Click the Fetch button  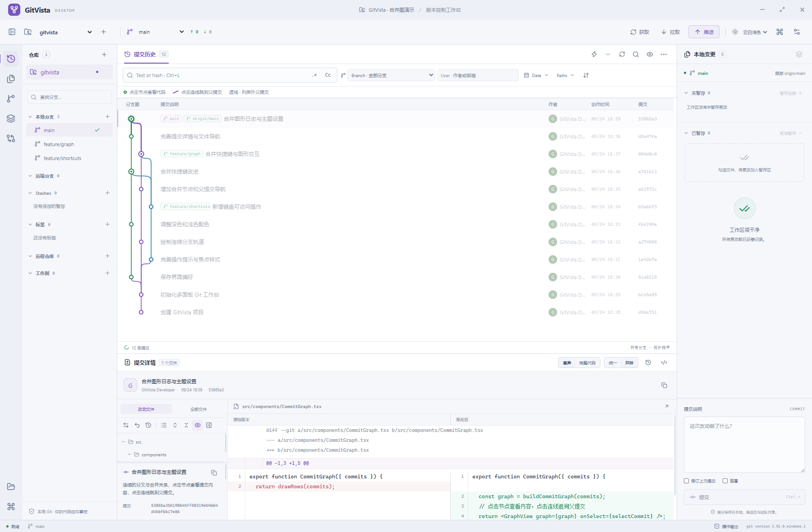pyautogui.click(x=640, y=32)
